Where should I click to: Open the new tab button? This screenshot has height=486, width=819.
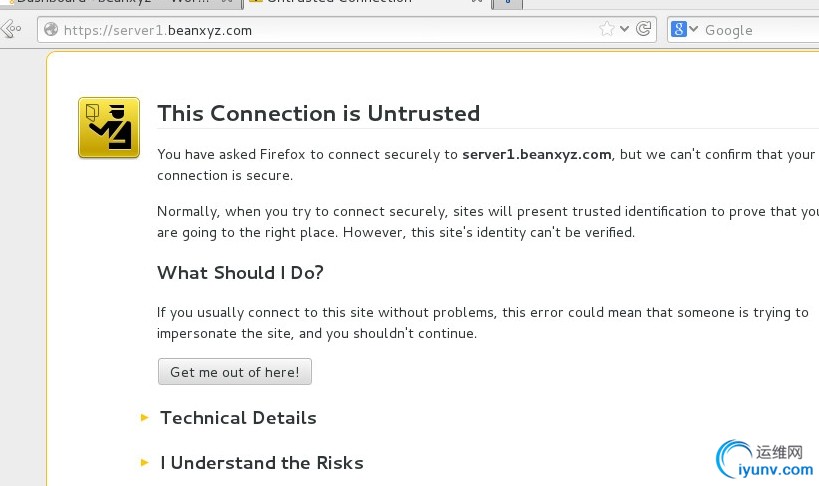507,4
